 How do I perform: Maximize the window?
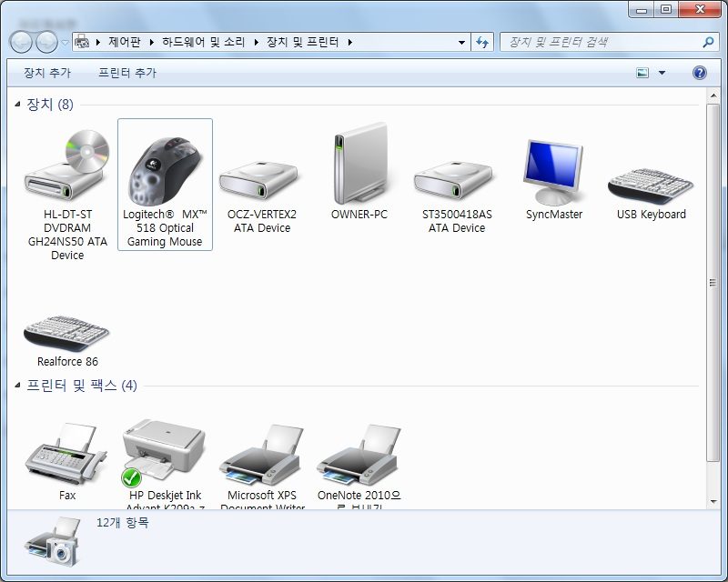(x=666, y=9)
